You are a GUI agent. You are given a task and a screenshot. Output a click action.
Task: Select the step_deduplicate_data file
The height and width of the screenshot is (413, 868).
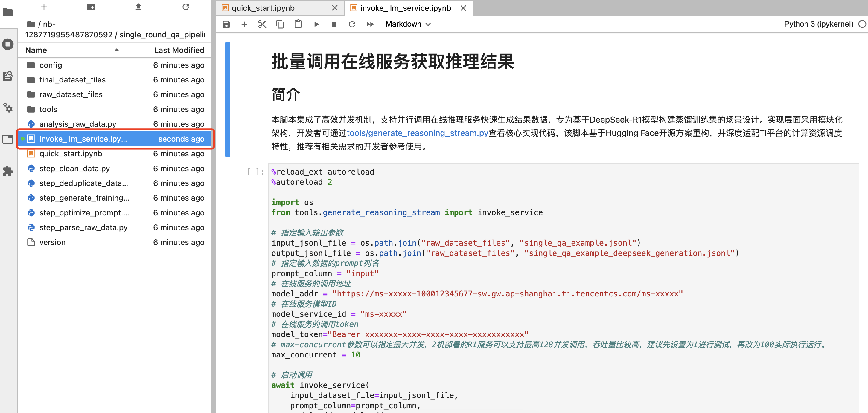[x=115, y=183]
